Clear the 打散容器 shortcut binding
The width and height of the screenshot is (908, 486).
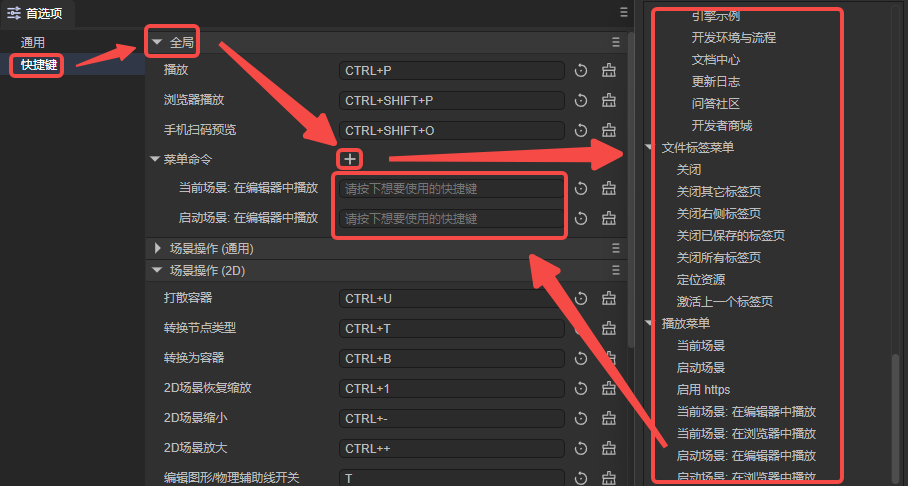[607, 299]
